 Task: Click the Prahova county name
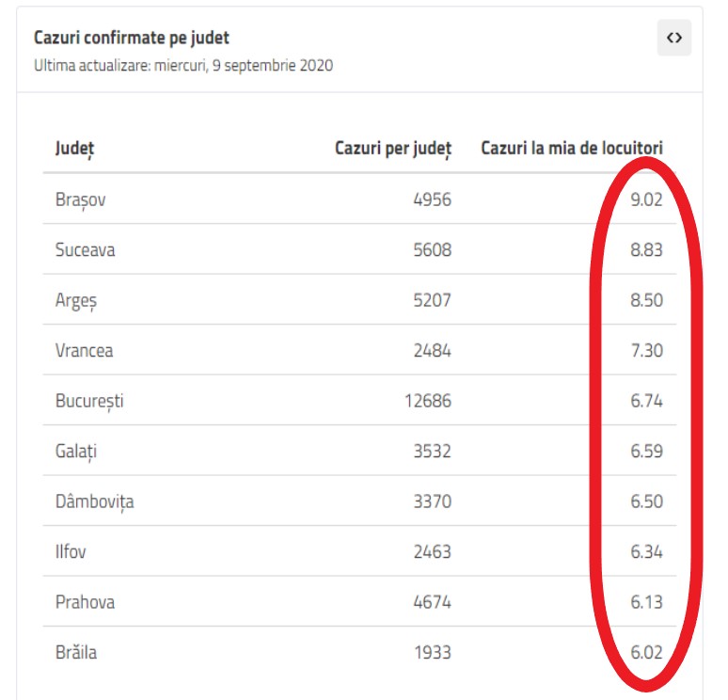tap(85, 601)
